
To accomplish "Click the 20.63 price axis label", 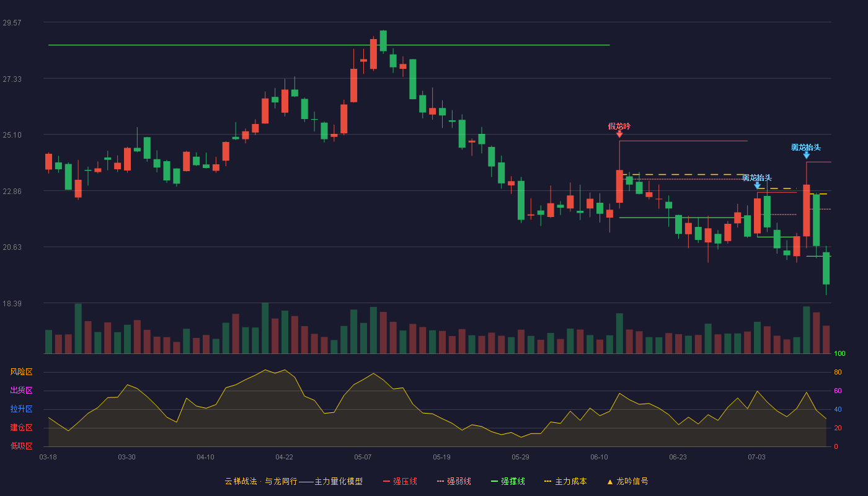I will pos(12,247).
